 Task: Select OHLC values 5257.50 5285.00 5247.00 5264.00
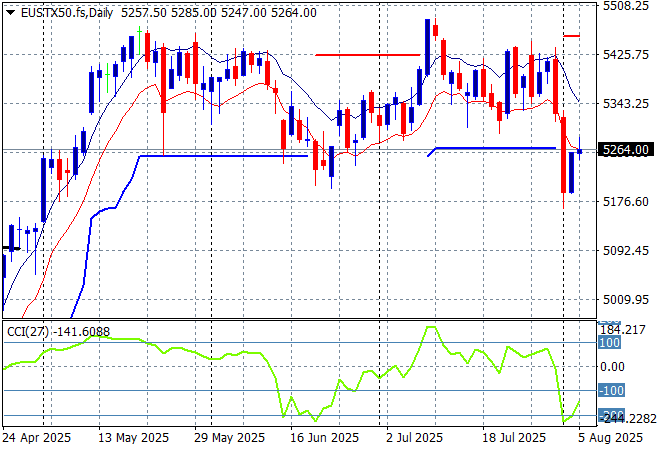tap(219, 13)
